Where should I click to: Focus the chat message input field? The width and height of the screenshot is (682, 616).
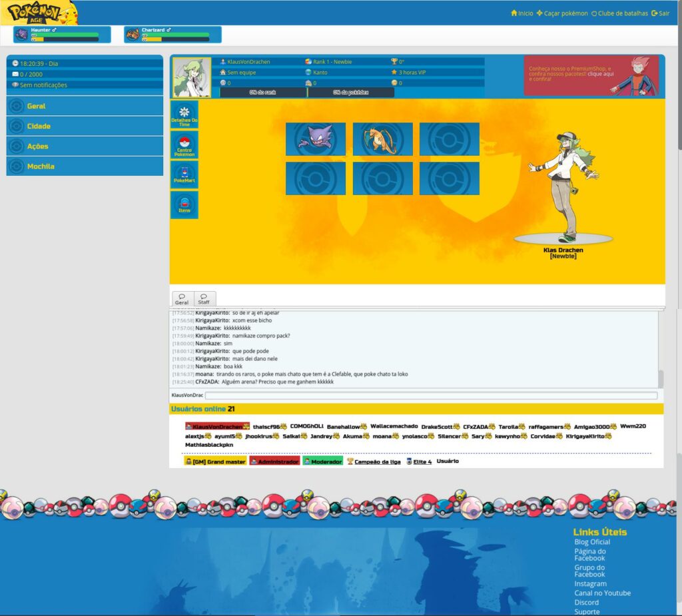tap(431, 396)
